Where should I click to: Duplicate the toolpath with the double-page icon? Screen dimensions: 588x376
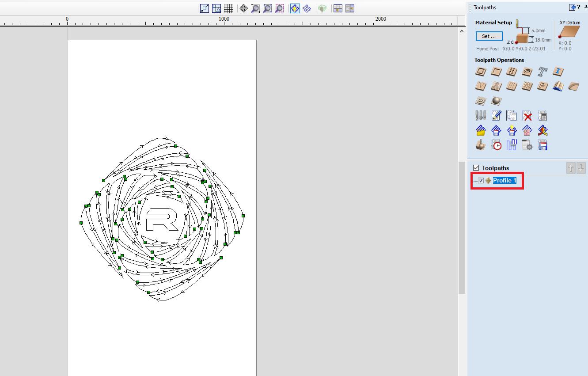click(512, 116)
